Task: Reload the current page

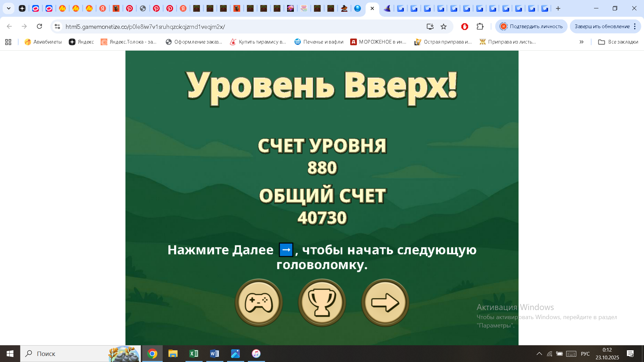Action: [x=39, y=26]
